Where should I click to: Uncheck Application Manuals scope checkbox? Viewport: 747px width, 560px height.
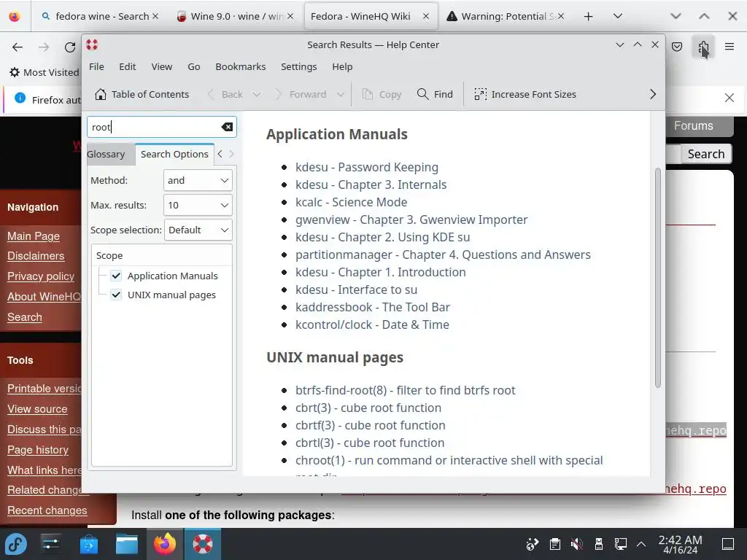coord(116,276)
